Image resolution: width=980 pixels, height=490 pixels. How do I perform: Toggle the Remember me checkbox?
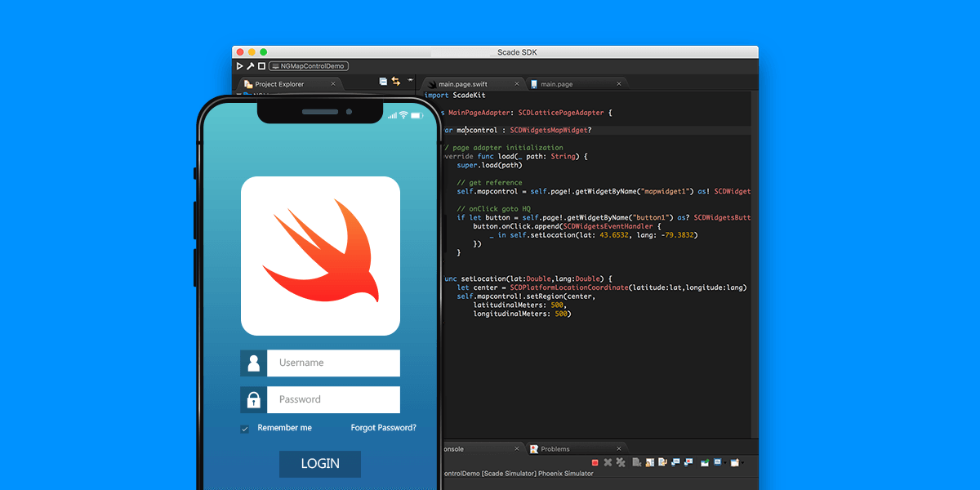(x=244, y=429)
